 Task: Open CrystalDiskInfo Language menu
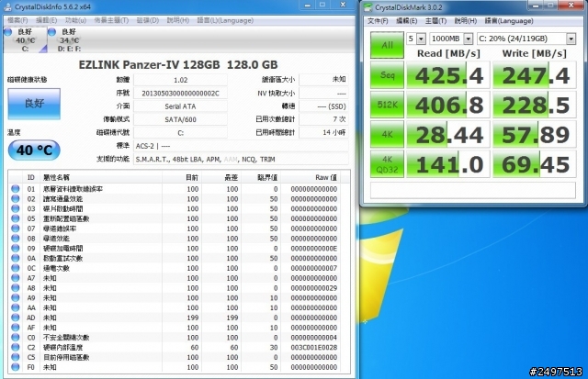[x=225, y=20]
